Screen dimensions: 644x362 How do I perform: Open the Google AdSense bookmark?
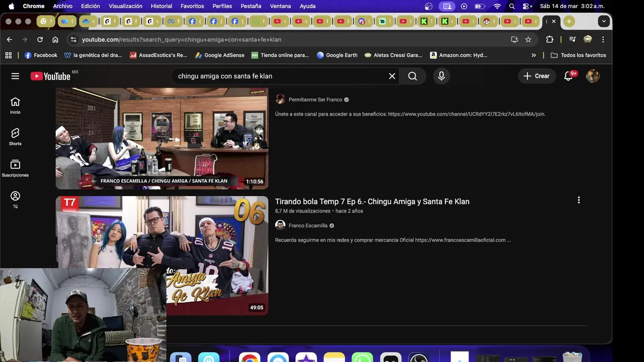[220, 55]
